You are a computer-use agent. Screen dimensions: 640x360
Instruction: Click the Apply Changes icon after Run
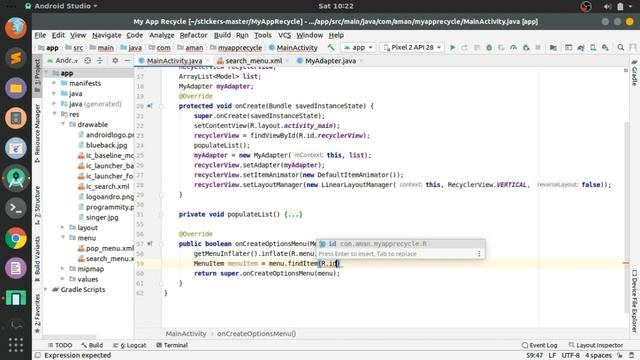(x=464, y=48)
